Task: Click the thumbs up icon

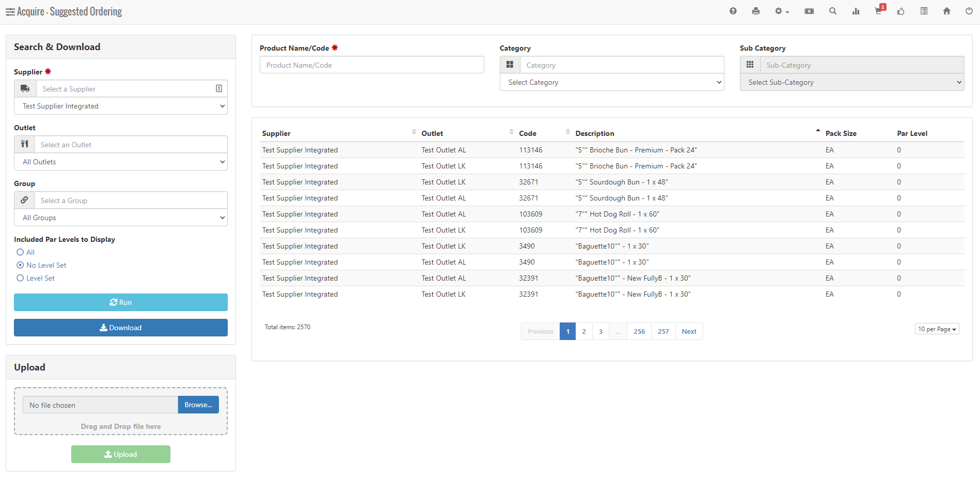Action: (900, 11)
